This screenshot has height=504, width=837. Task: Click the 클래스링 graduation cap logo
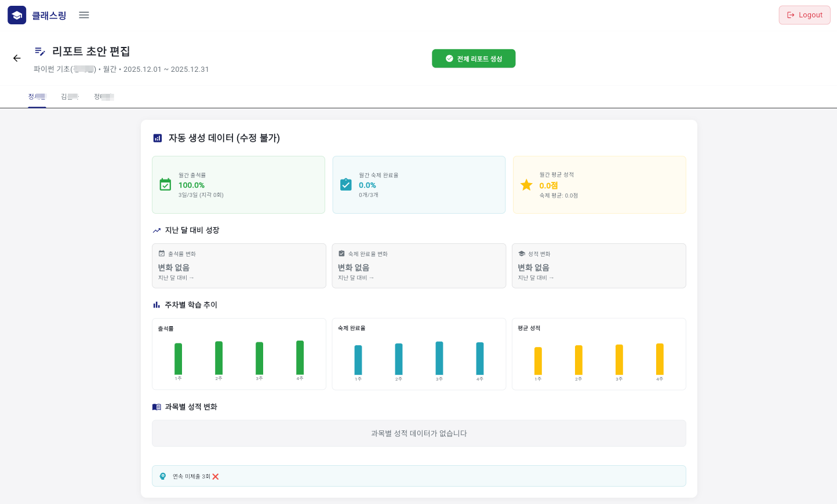[17, 15]
